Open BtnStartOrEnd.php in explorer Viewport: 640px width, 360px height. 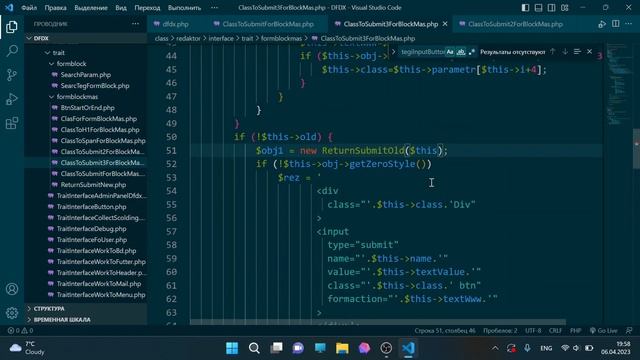(x=87, y=108)
